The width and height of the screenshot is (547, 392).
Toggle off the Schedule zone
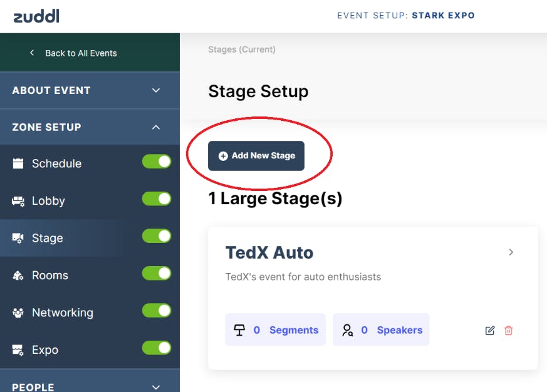(x=157, y=161)
